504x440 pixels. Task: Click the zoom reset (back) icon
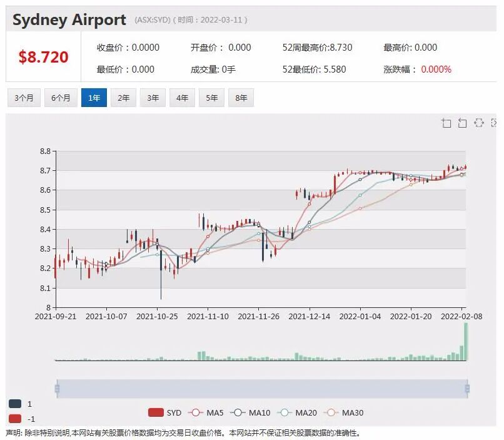coord(462,123)
